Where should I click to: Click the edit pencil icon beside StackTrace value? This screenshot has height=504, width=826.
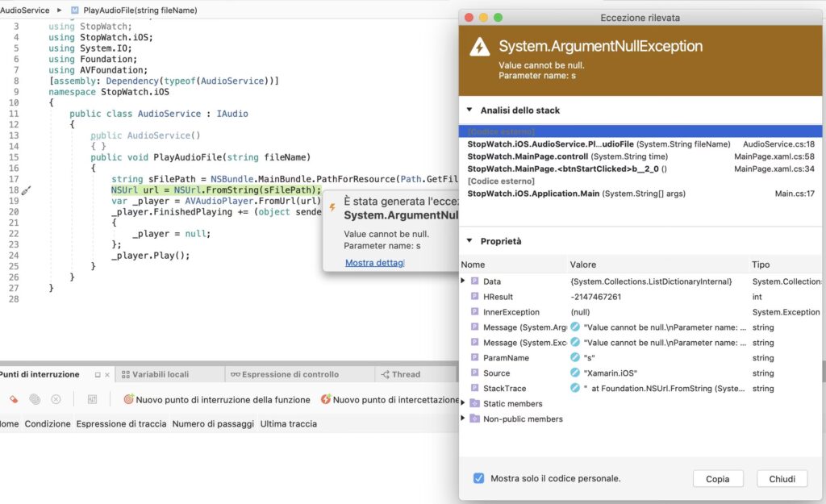click(x=575, y=389)
